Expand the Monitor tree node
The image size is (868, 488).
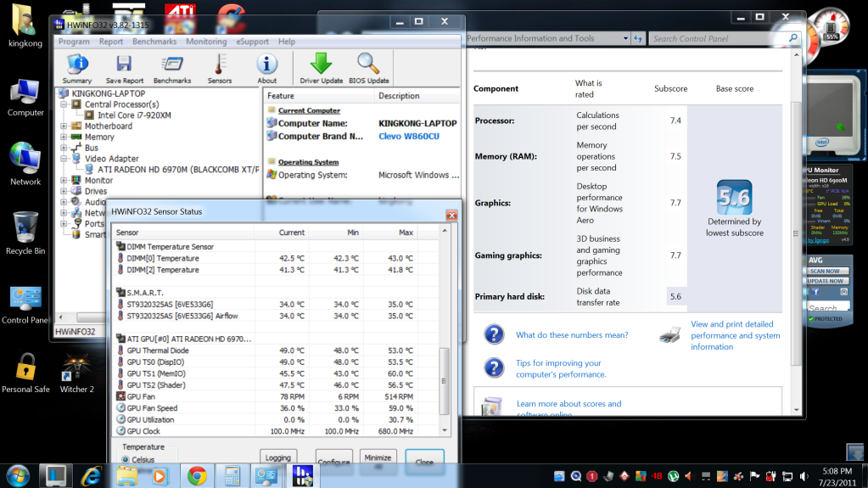click(x=64, y=181)
